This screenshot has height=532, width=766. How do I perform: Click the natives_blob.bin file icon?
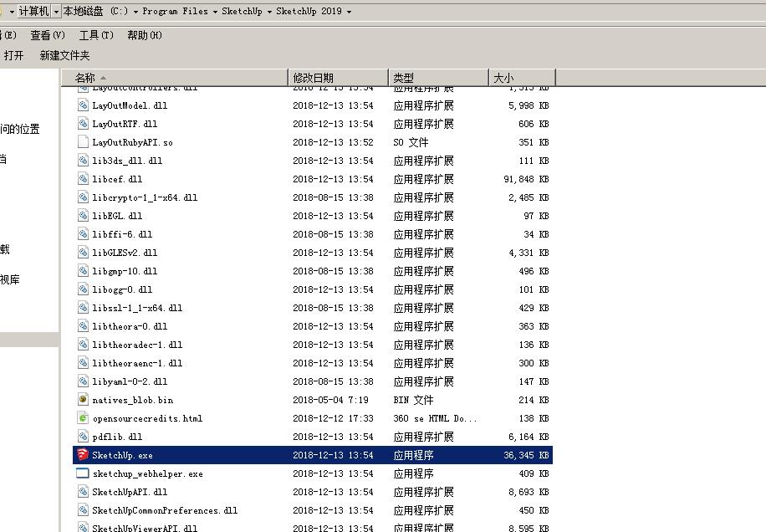(x=83, y=400)
